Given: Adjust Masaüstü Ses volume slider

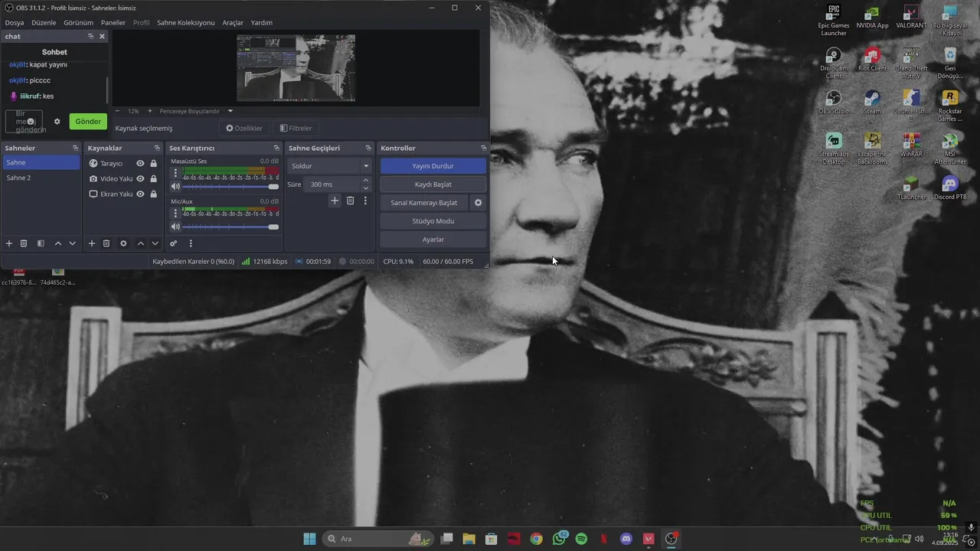Looking at the screenshot, I should [x=230, y=186].
